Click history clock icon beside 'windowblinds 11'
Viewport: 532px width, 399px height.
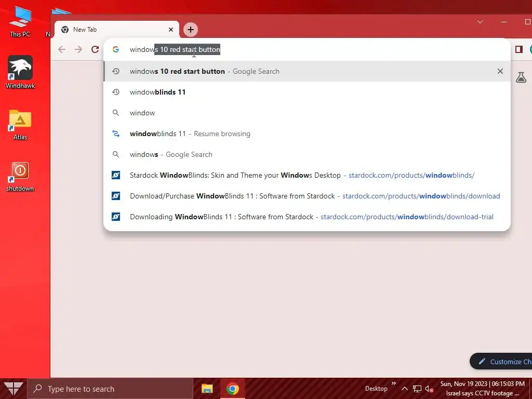(x=116, y=92)
